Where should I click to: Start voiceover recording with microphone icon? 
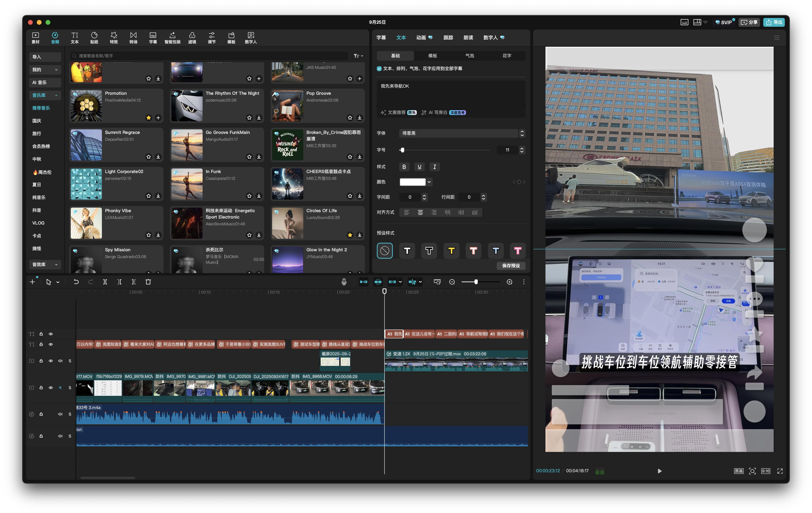(x=344, y=282)
